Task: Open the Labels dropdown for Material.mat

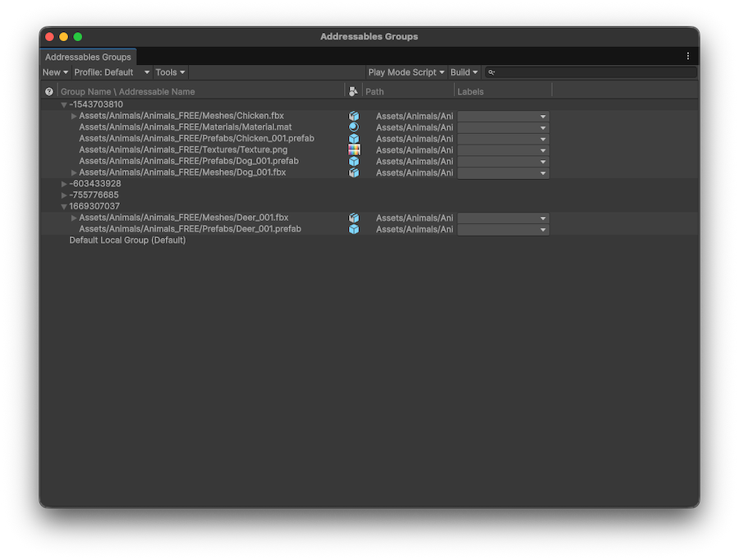Action: [503, 127]
